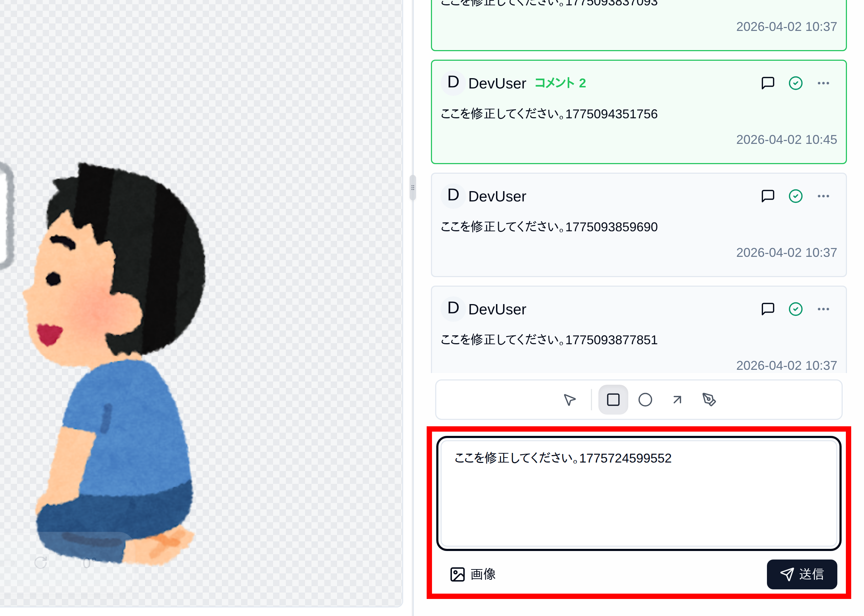This screenshot has width=864, height=616.
Task: Toggle resolved status on comment 1775093859690
Action: pos(796,196)
